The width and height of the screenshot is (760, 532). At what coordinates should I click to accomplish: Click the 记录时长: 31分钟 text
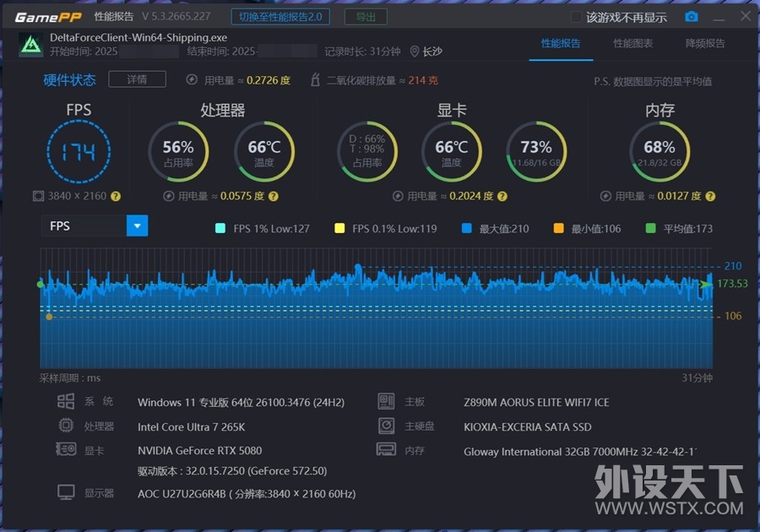pyautogui.click(x=362, y=52)
